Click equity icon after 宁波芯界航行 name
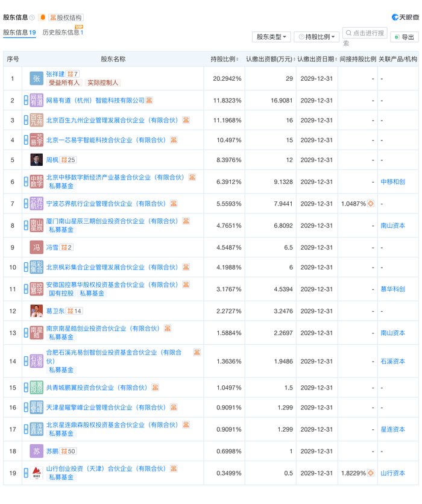 point(174,204)
